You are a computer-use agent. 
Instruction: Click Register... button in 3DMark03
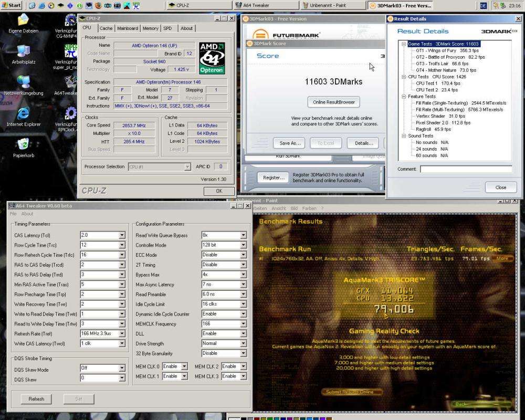[273, 177]
